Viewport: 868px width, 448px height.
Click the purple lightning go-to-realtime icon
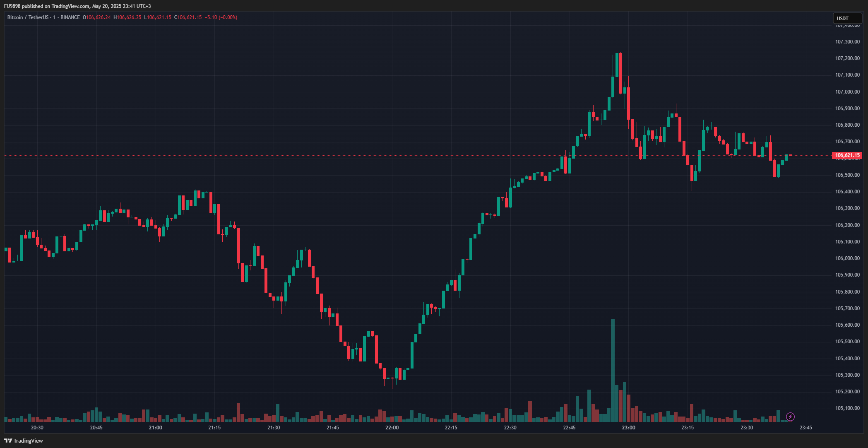click(x=790, y=417)
